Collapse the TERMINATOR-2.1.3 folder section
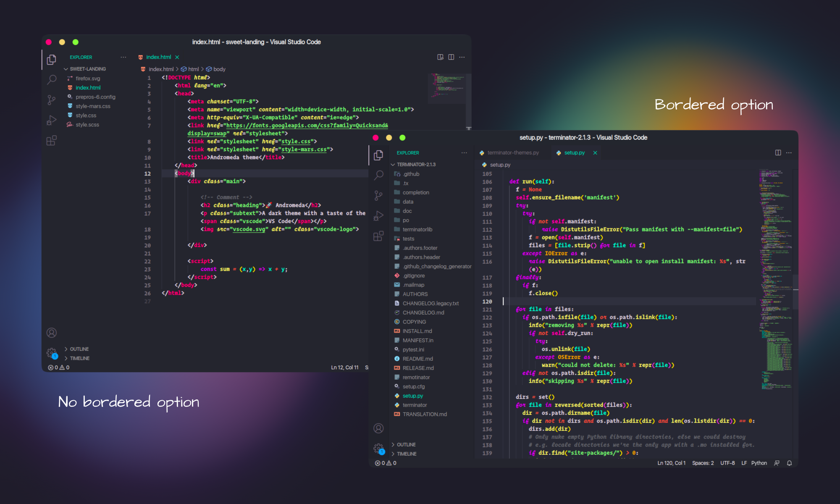This screenshot has width=840, height=504. point(416,165)
